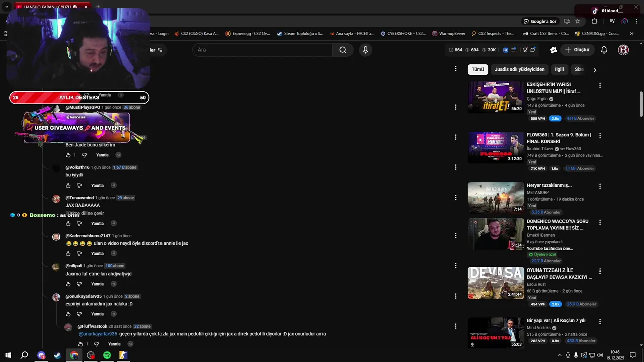Screen dimensions: 644x362
Task: Open Spotify from the taskbar
Action: pyautogui.click(x=107, y=355)
